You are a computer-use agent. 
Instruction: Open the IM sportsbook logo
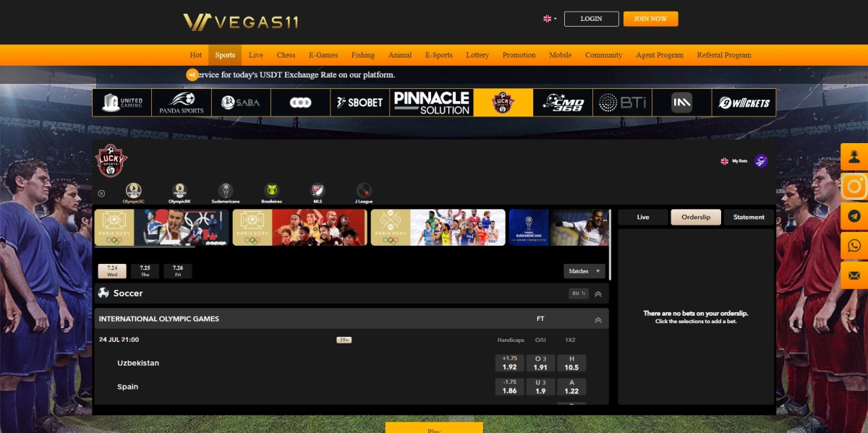tap(681, 103)
